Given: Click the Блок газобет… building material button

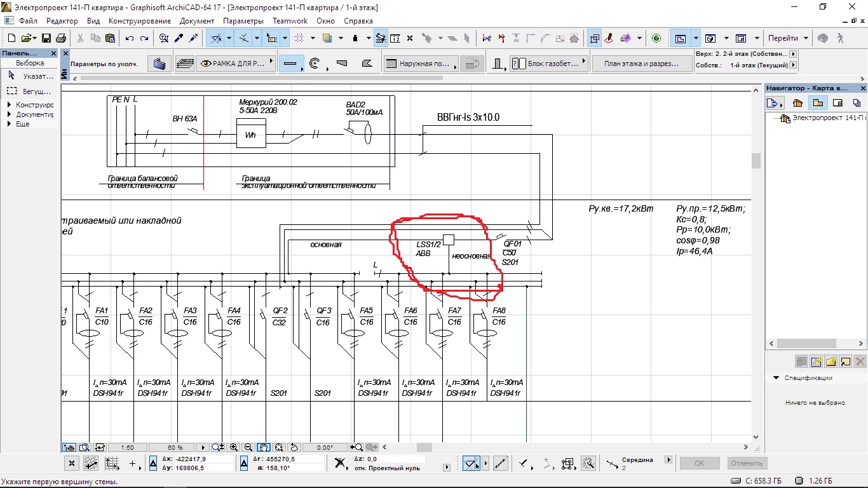Looking at the screenshot, I should [x=549, y=64].
